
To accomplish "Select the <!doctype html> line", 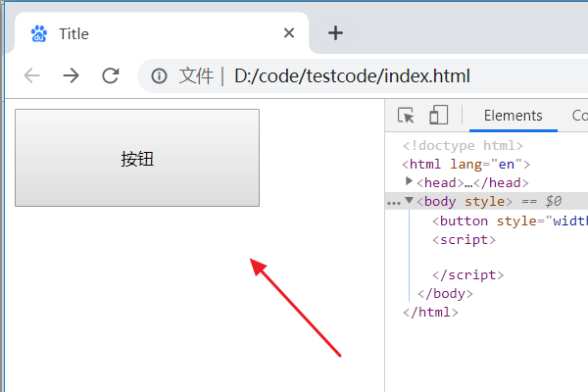I will click(463, 146).
